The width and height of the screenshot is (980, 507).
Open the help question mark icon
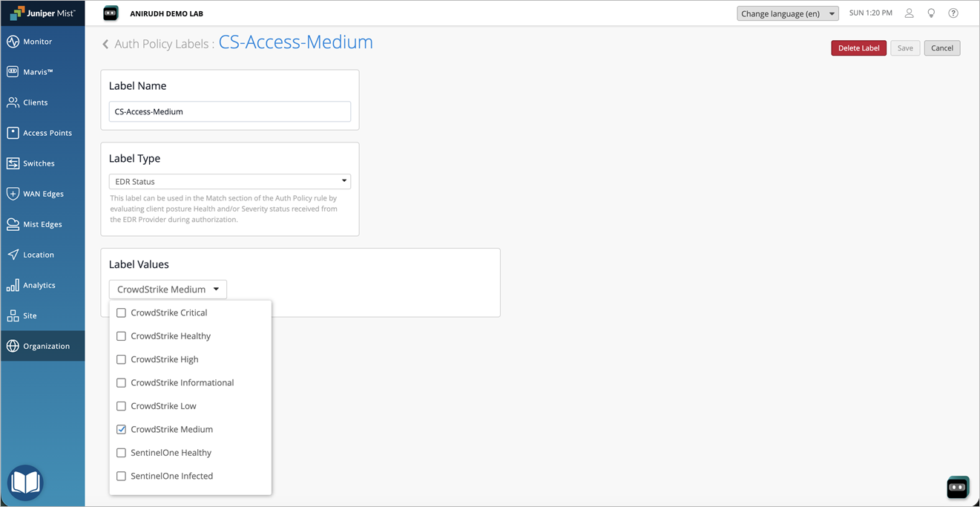click(x=953, y=13)
